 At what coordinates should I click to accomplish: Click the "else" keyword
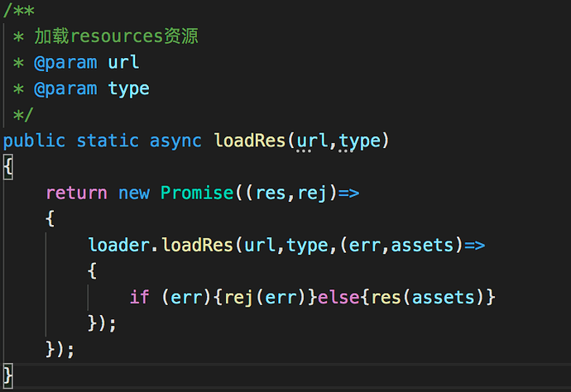pos(338,297)
